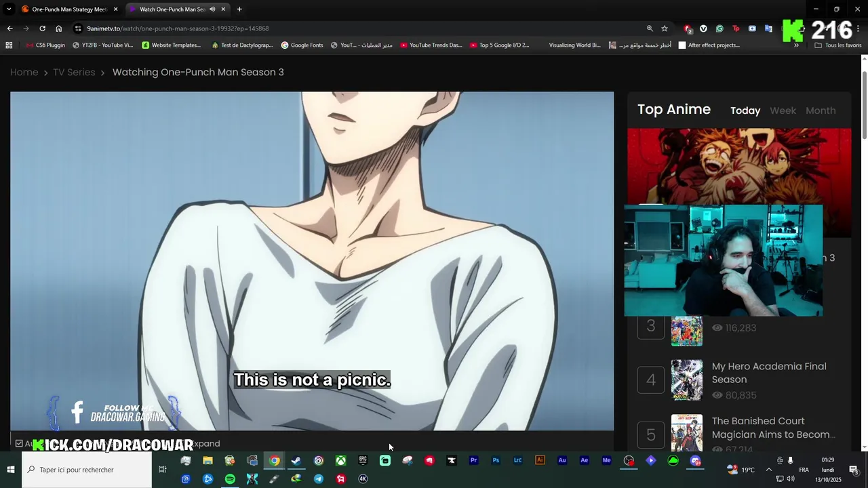Open Website Templates bookmark
Screen dimensions: 868x488
pos(171,45)
